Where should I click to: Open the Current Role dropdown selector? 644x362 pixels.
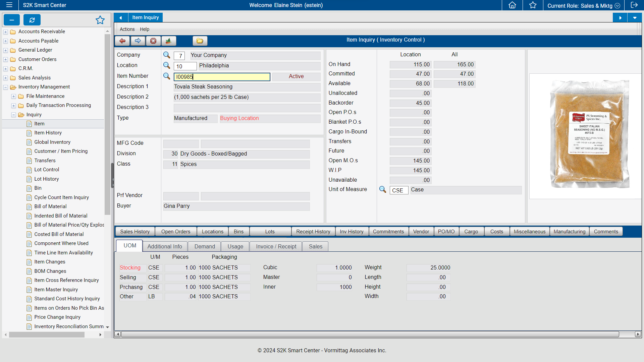[x=618, y=6]
